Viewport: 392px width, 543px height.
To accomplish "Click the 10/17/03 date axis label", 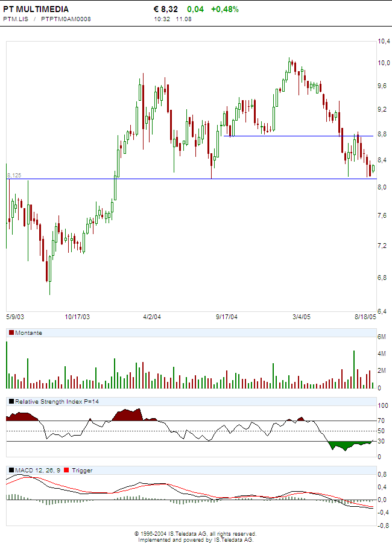I will 77,317.
